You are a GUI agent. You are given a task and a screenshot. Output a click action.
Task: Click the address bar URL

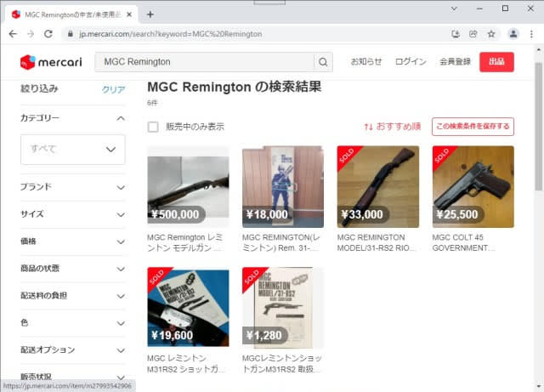170,34
